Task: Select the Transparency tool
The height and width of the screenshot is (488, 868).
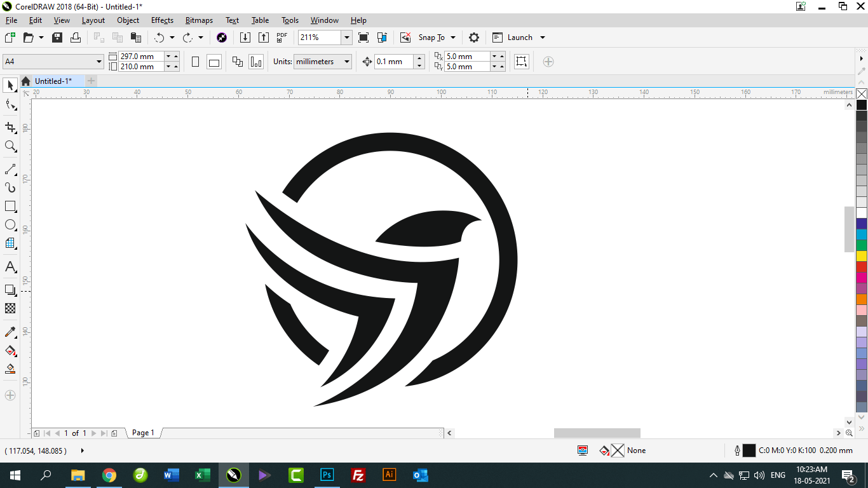Action: [10, 308]
